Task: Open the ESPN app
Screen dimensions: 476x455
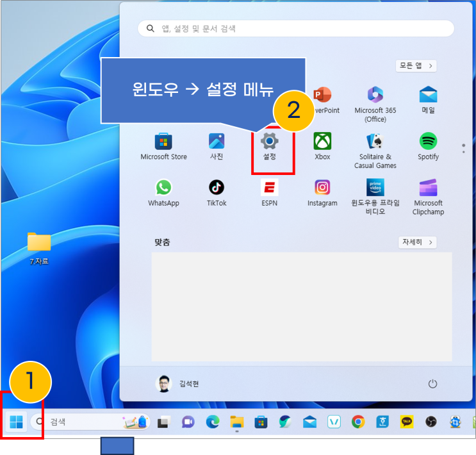Action: pos(269,192)
